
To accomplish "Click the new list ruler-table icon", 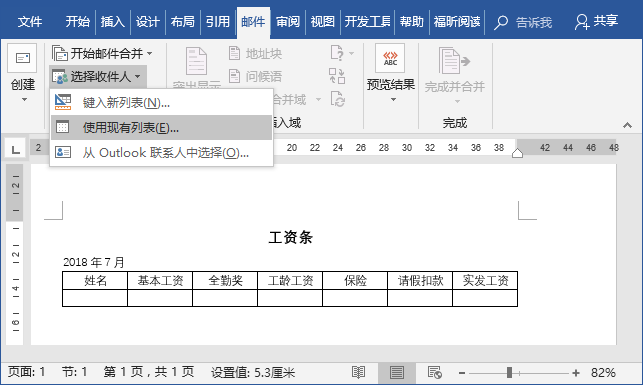I will [63, 102].
